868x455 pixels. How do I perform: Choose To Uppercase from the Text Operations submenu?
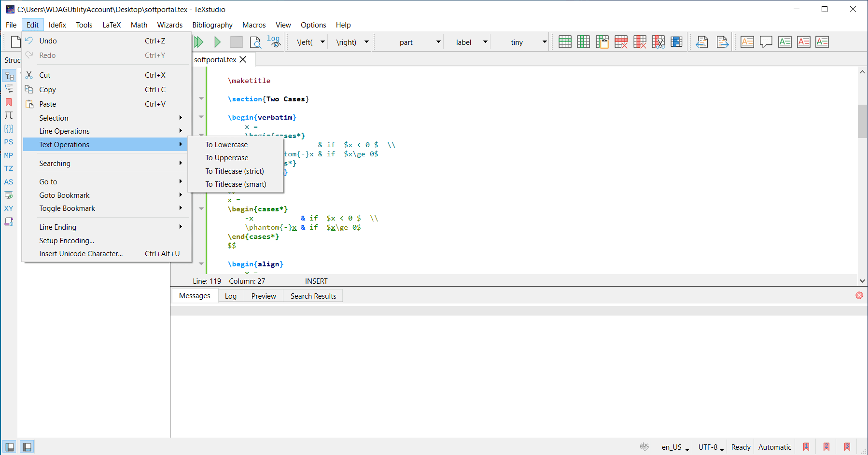pyautogui.click(x=226, y=158)
